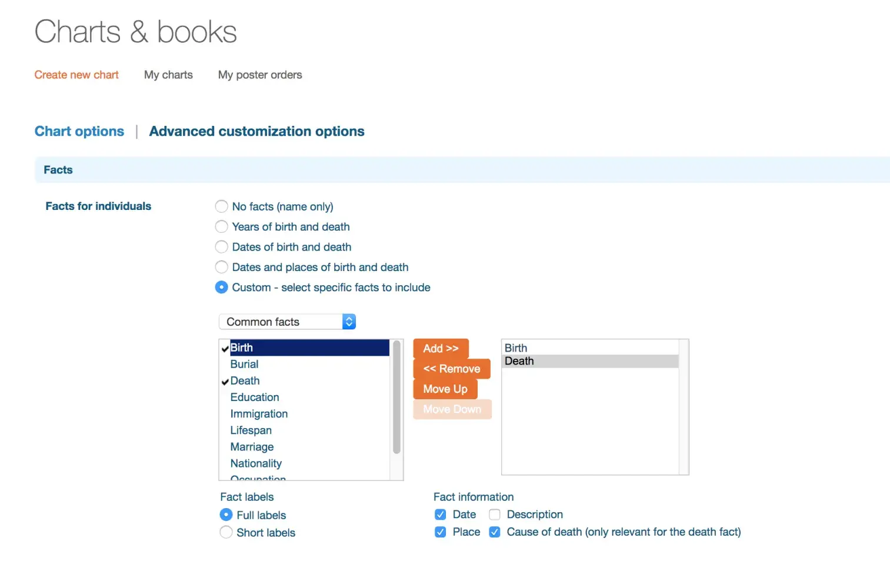This screenshot has width=890, height=588.
Task: Select Marriage in the facts list
Action: click(x=252, y=447)
